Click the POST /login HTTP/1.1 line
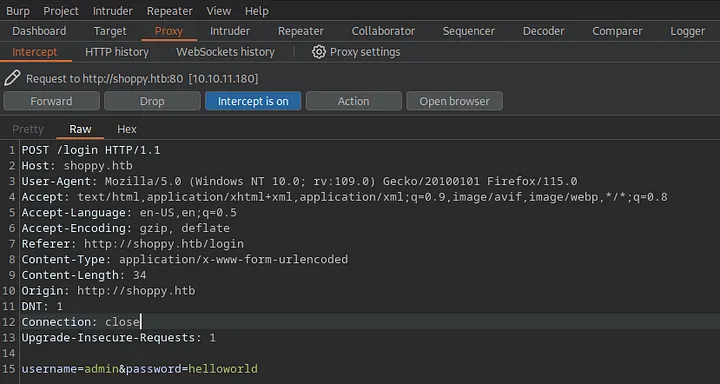Viewport: 720px width, 384px height. 91,150
